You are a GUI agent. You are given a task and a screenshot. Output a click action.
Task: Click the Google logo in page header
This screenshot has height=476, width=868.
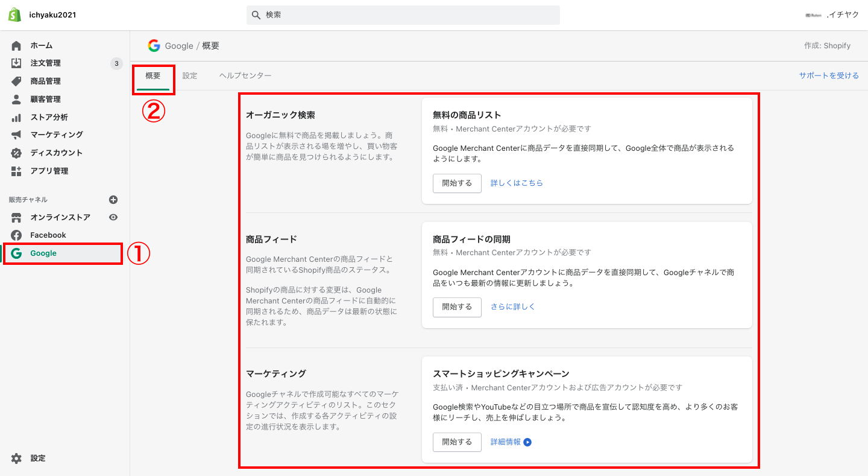pos(154,46)
